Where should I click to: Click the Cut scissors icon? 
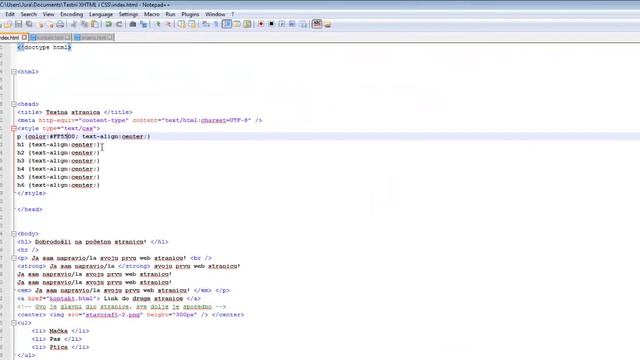(73, 24)
